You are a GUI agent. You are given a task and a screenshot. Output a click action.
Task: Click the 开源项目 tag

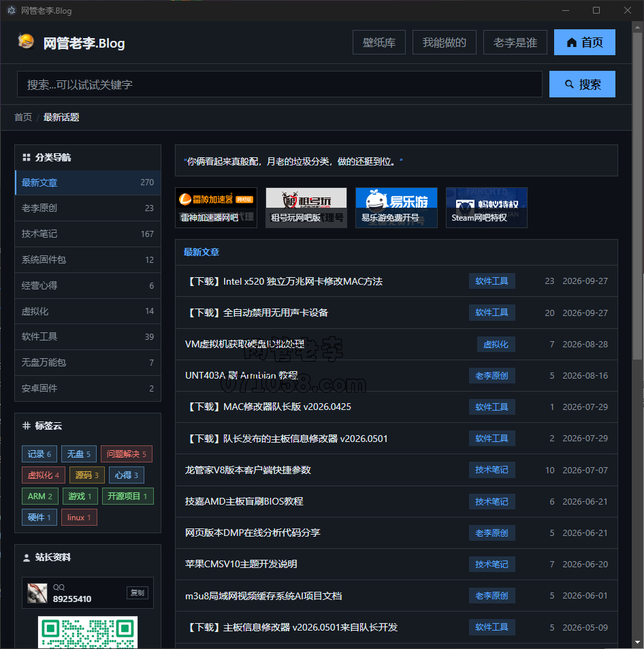point(128,496)
